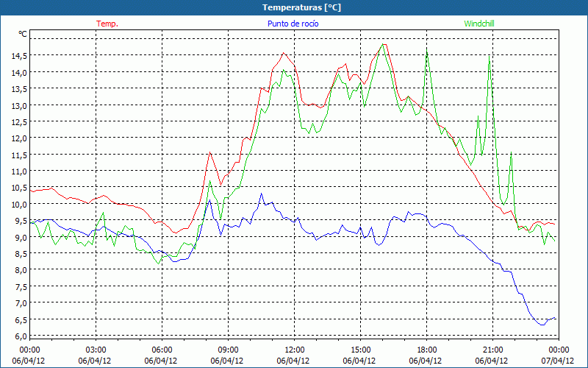Click the 13,5 y-axis value
588x368 pixels.
tap(19, 89)
